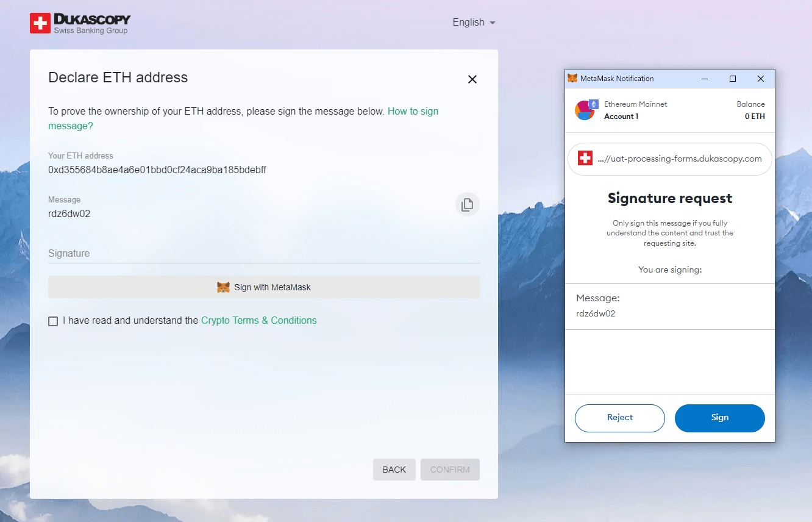Click the Sign with MetaMask button
812x522 pixels.
click(264, 287)
